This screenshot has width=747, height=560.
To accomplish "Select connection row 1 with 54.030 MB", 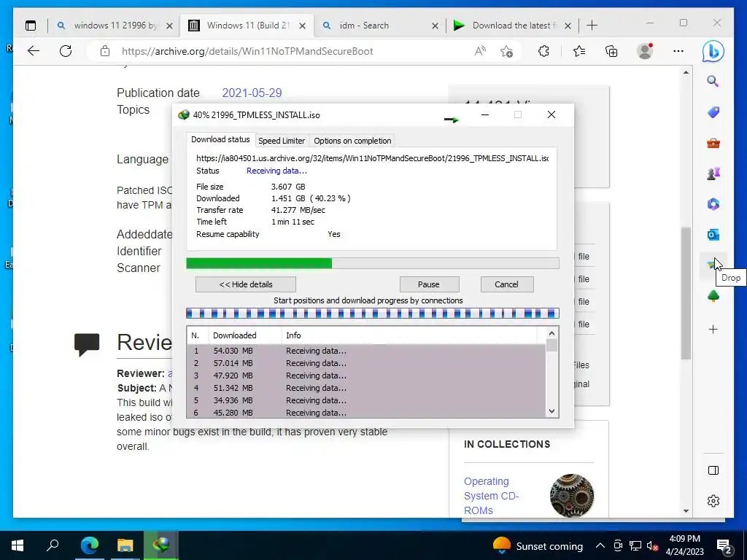I will [x=366, y=351].
